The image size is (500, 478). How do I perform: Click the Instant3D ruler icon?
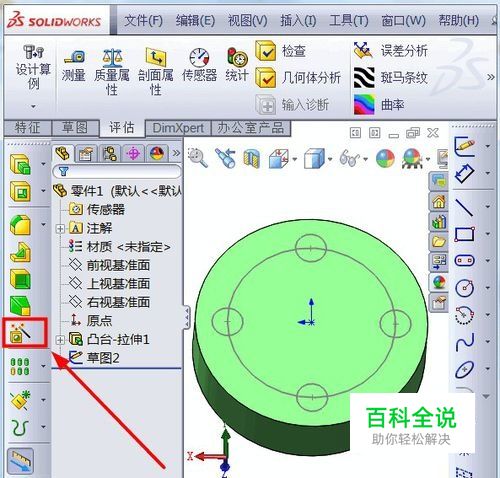click(x=21, y=461)
